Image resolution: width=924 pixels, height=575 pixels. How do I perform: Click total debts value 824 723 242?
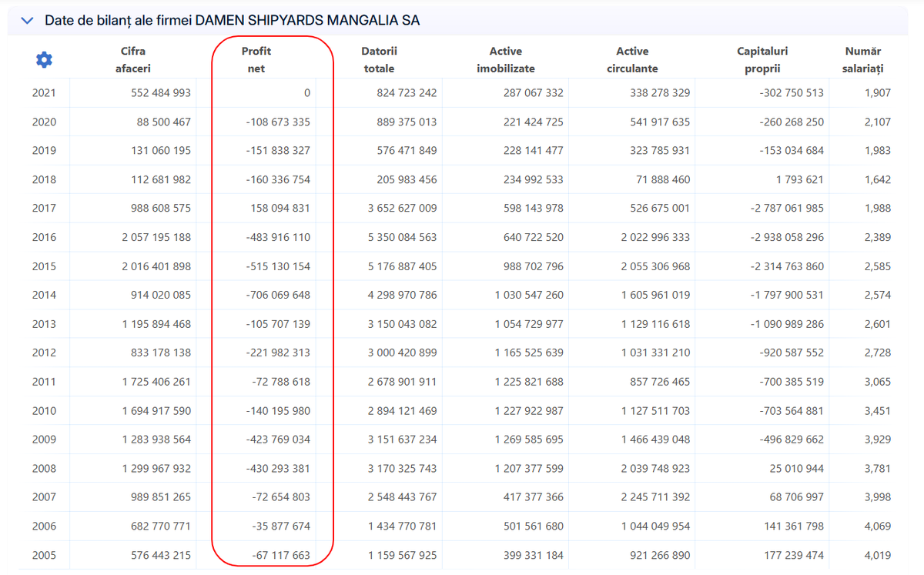point(407,93)
